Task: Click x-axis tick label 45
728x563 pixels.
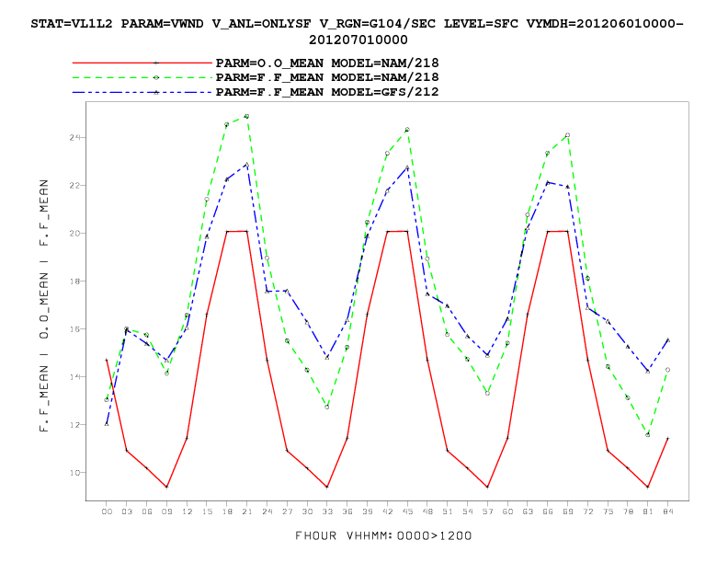Action: pos(407,511)
